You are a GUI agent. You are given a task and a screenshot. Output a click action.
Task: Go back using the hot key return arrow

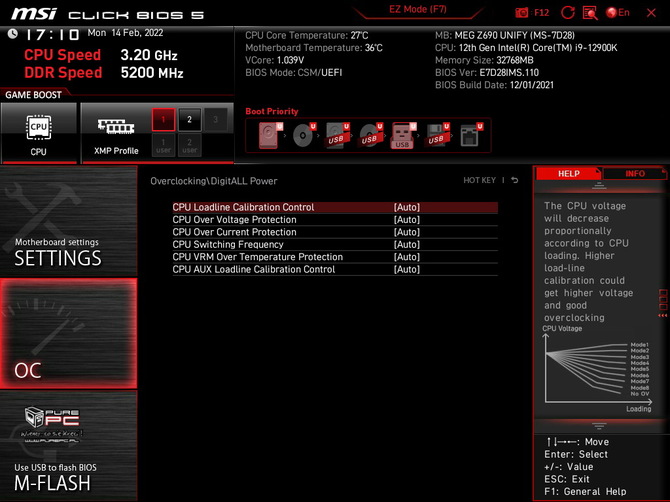coord(515,180)
